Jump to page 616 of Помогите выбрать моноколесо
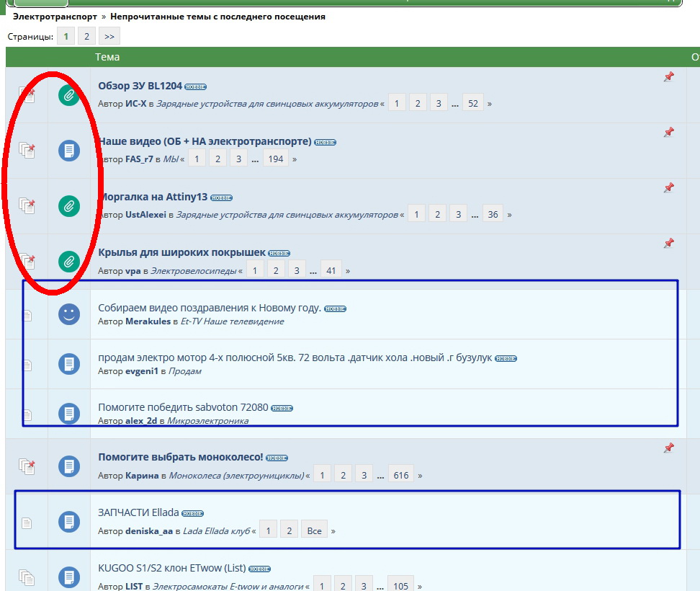 tap(401, 475)
